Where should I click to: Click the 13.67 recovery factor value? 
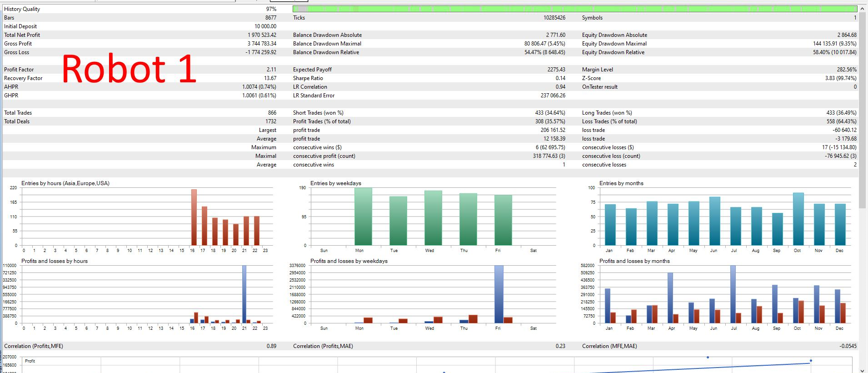[x=270, y=78]
